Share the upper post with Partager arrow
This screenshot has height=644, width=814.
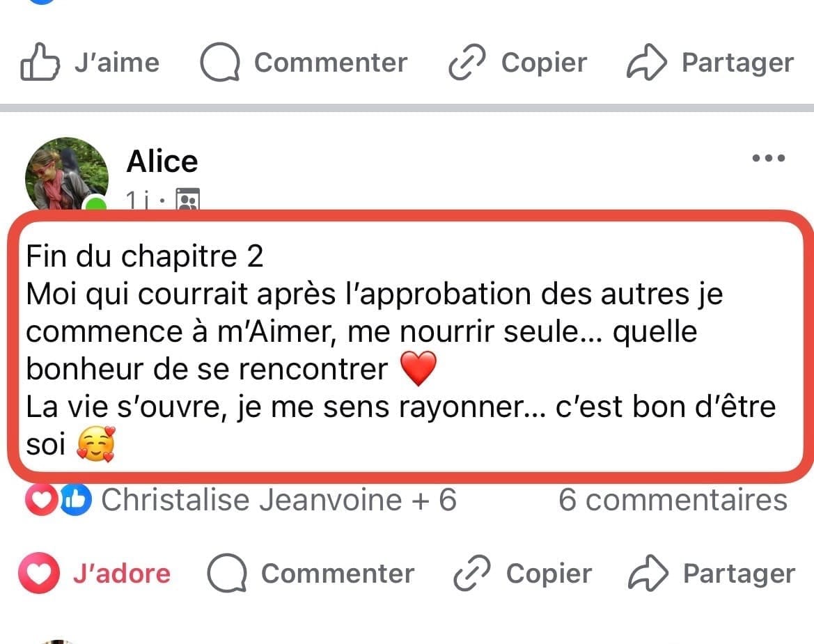coord(710,63)
